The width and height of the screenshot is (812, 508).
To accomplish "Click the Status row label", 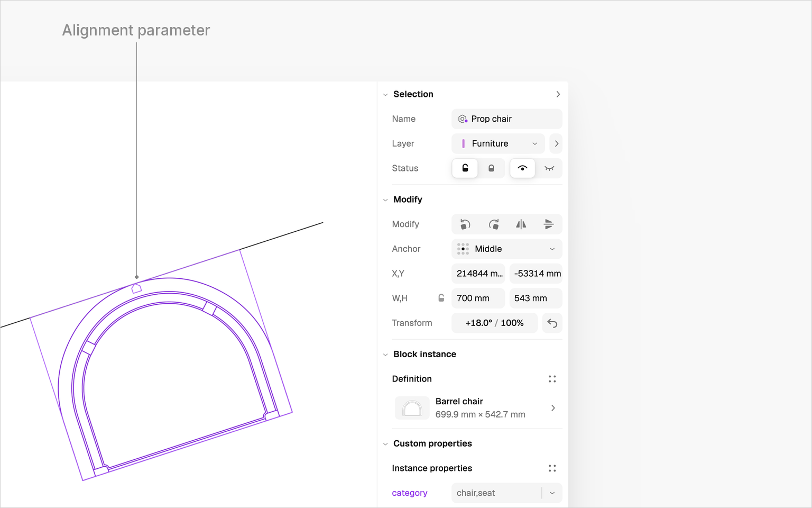I will (405, 168).
